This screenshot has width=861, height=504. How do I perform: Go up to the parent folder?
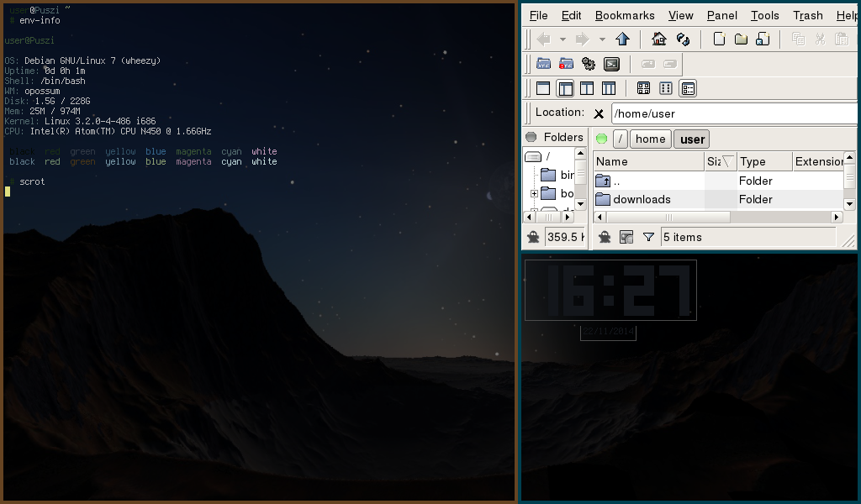pyautogui.click(x=623, y=39)
